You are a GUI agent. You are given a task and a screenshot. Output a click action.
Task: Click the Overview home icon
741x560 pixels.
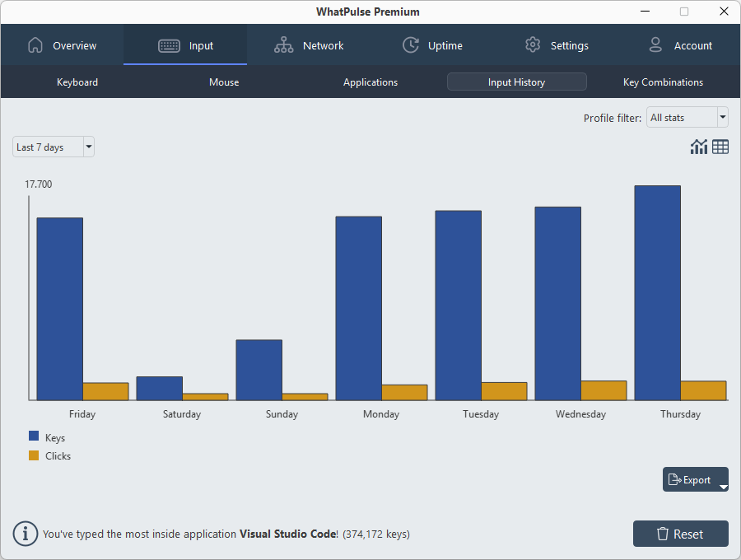tap(35, 45)
